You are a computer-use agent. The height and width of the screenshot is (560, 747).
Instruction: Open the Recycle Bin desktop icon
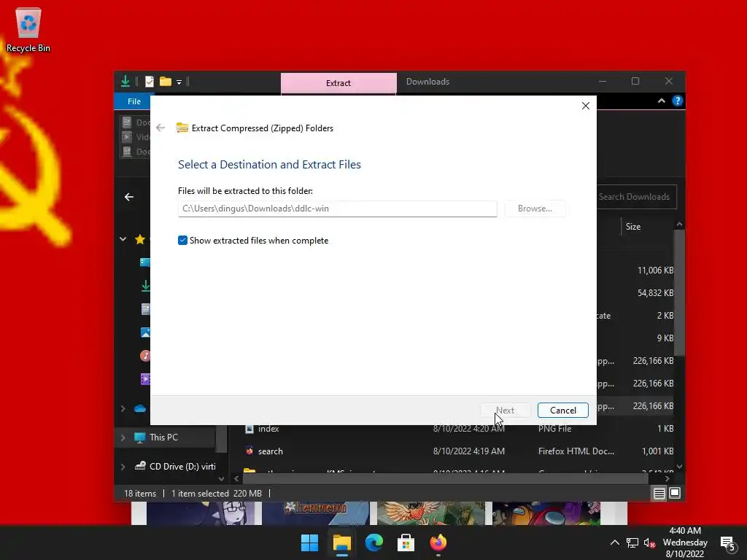tap(28, 29)
